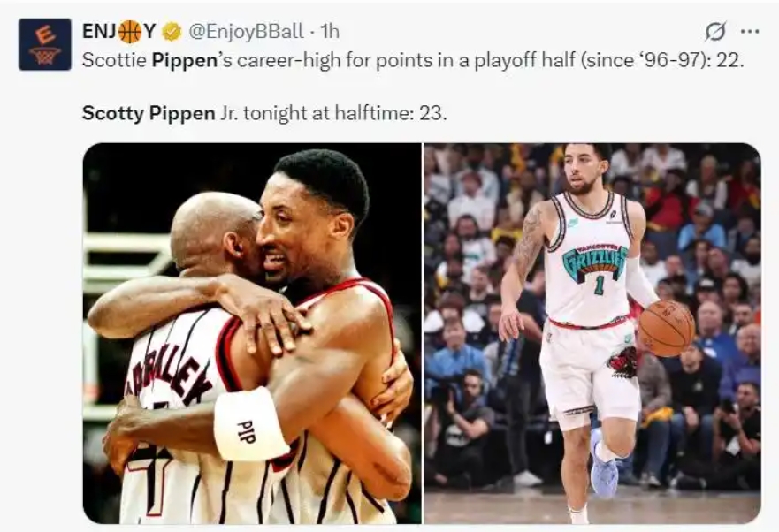Click the basketball emoji in display name

click(x=130, y=32)
